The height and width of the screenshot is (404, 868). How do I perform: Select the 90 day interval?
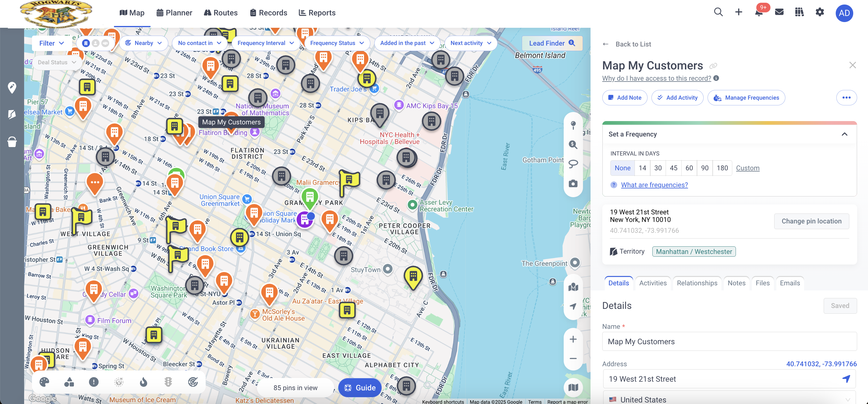705,168
